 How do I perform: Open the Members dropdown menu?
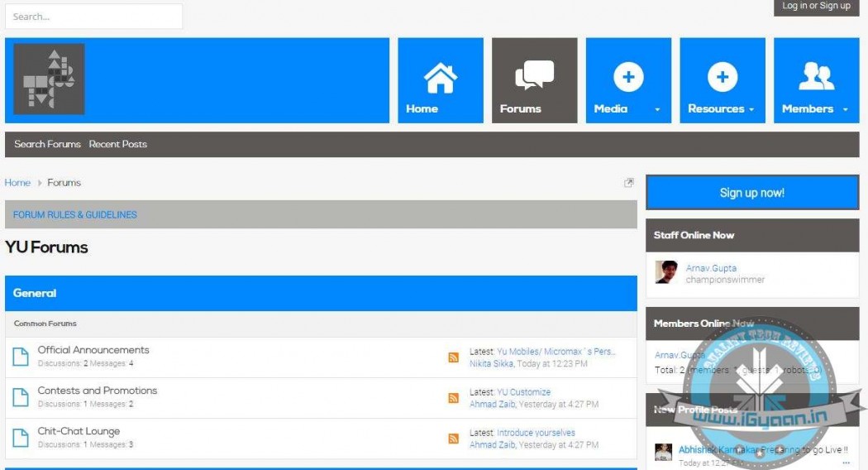pos(845,109)
